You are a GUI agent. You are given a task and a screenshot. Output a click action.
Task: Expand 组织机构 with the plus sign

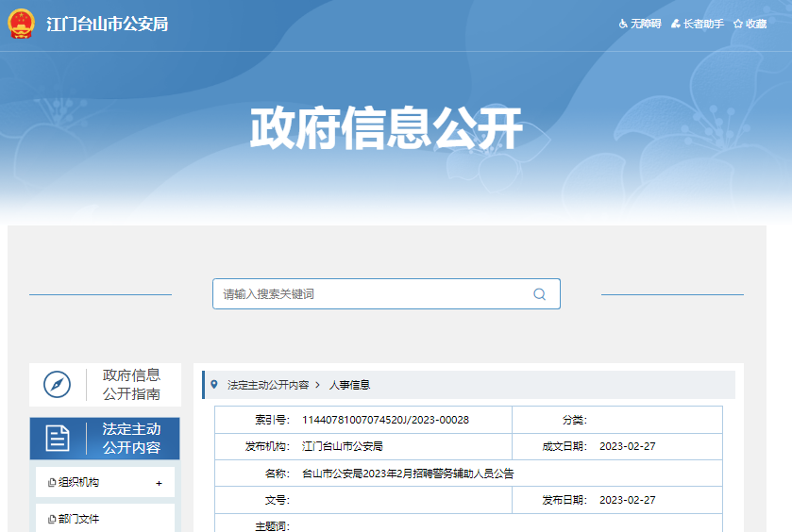[x=159, y=483]
